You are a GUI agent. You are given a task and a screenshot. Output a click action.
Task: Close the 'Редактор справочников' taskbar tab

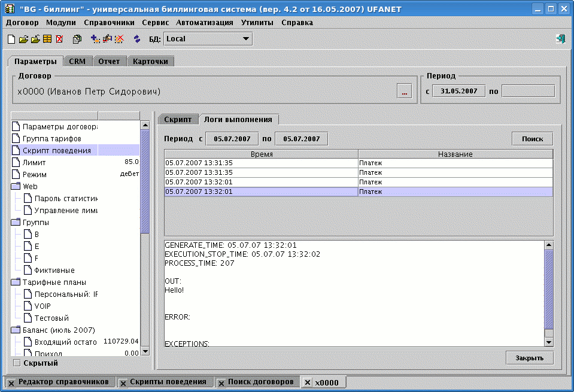pyautogui.click(x=11, y=382)
